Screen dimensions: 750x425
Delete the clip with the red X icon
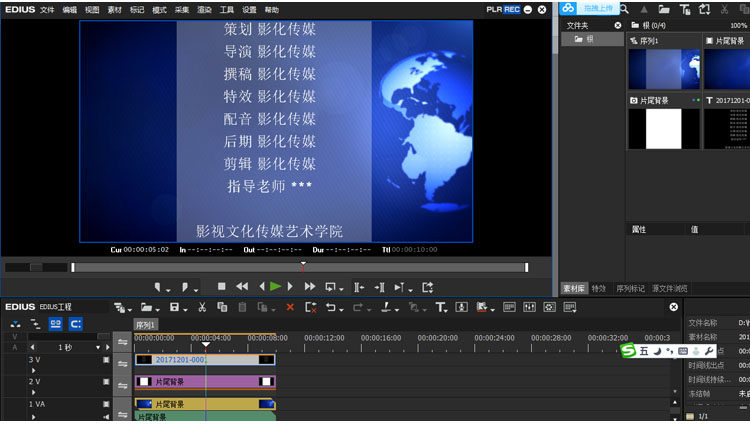pyautogui.click(x=290, y=307)
